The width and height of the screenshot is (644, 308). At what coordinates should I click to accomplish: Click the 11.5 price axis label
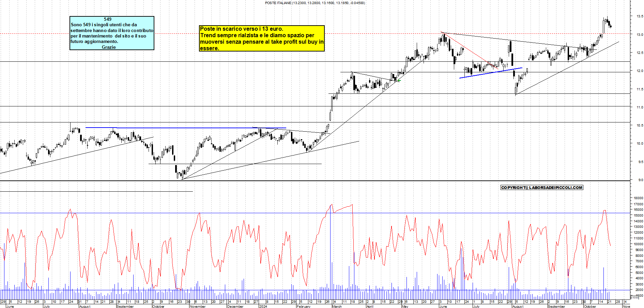tap(640, 89)
